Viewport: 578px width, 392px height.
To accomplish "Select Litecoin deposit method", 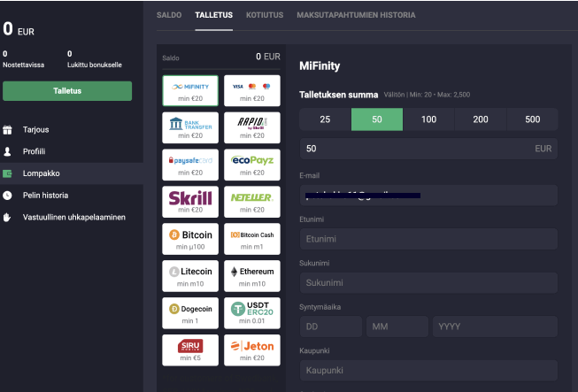I will coord(190,276).
